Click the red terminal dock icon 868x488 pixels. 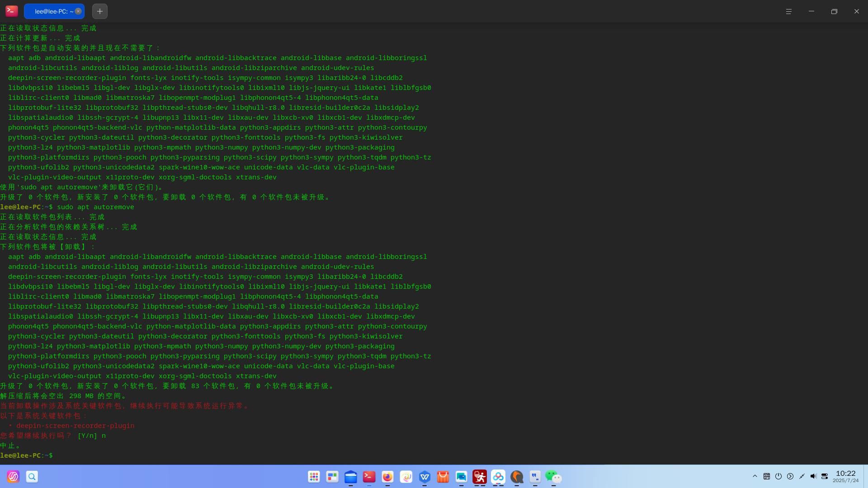(369, 477)
